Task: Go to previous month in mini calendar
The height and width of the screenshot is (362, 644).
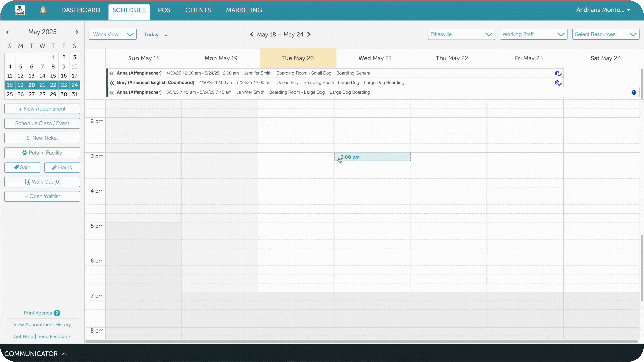Action: [7, 32]
